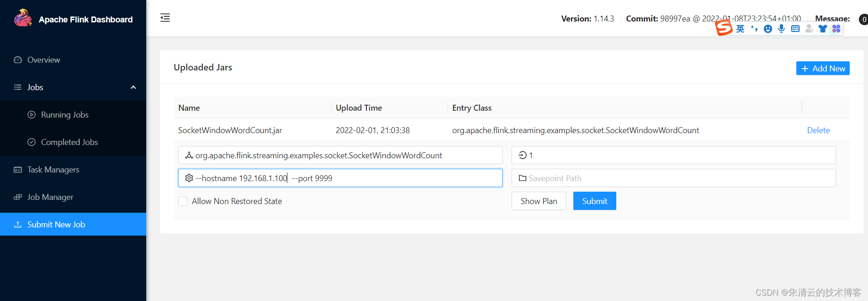Open the Task Managers page
This screenshot has height=301, width=868.
point(73,170)
